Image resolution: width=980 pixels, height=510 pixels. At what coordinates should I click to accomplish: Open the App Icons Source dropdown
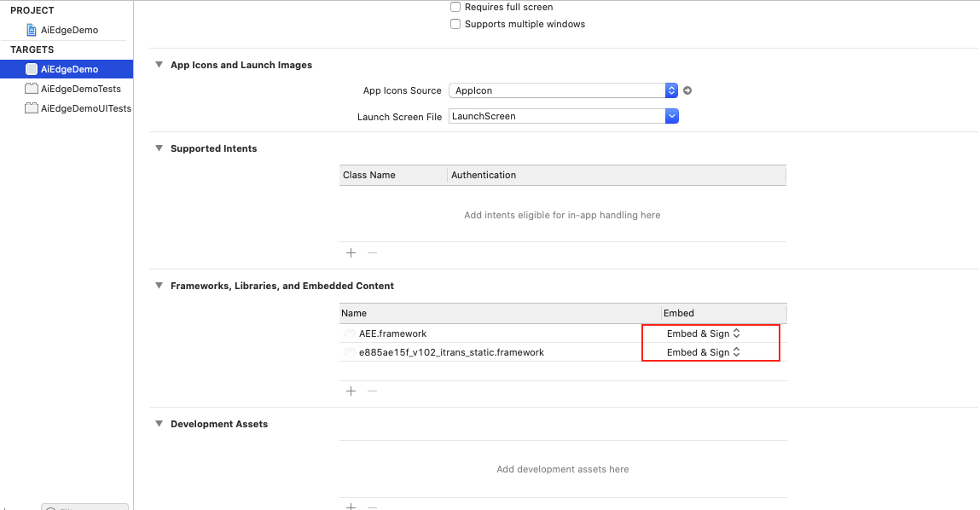[x=671, y=90]
